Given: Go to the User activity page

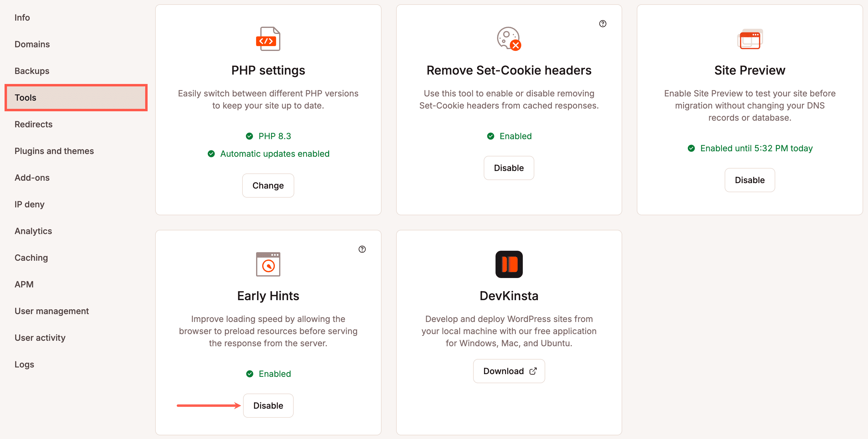Looking at the screenshot, I should 40,337.
